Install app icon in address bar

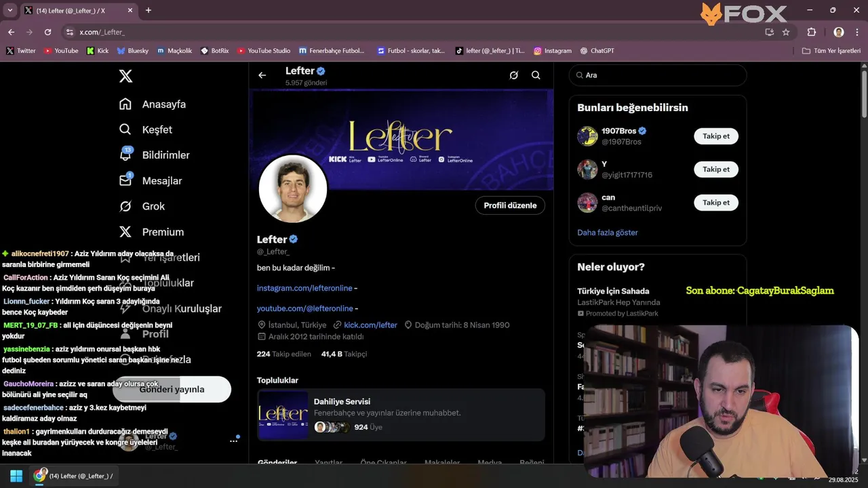point(769,32)
